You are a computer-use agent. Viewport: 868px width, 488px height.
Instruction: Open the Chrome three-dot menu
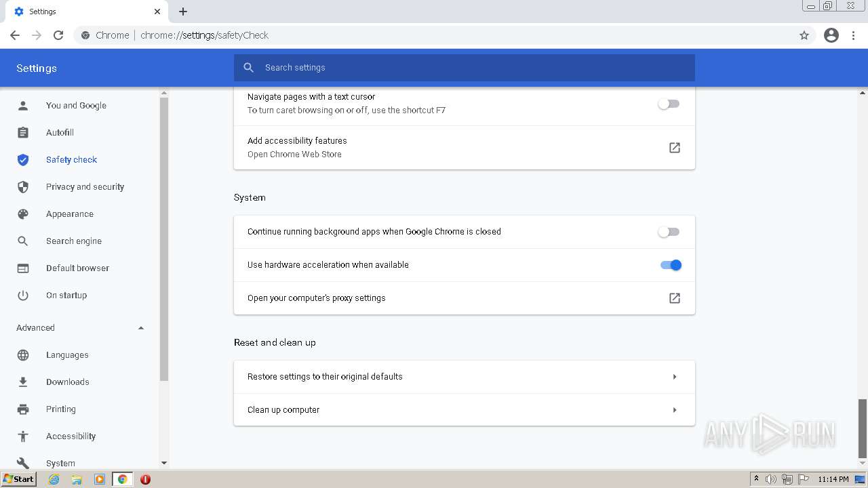(854, 35)
